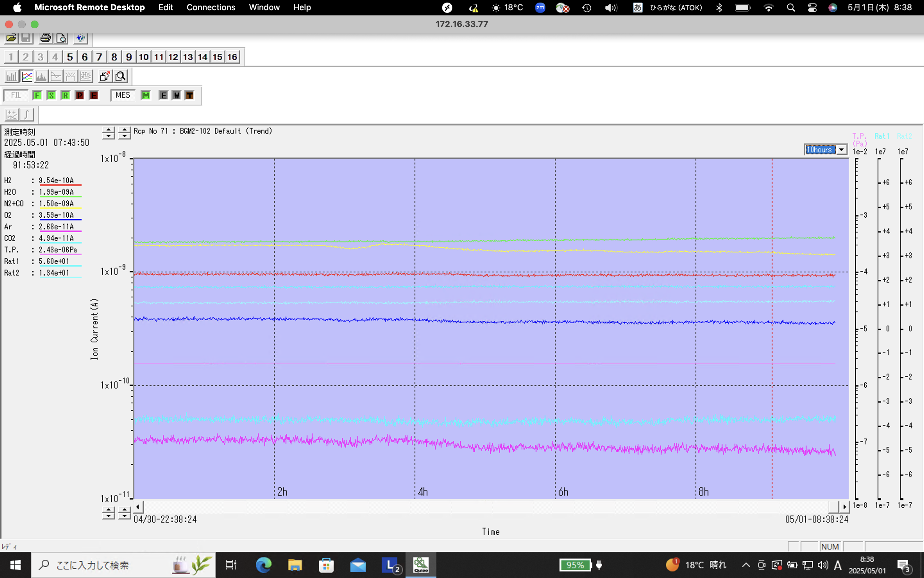
Task: Open a file with the folder icon
Action: (11, 38)
